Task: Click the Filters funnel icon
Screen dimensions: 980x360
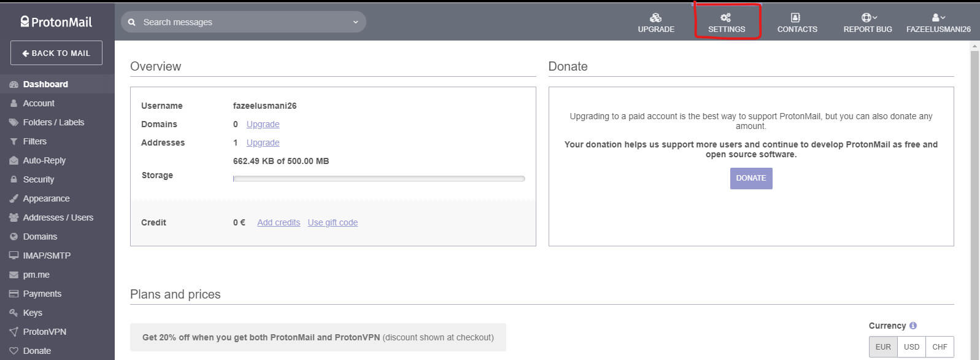Action: coord(14,141)
